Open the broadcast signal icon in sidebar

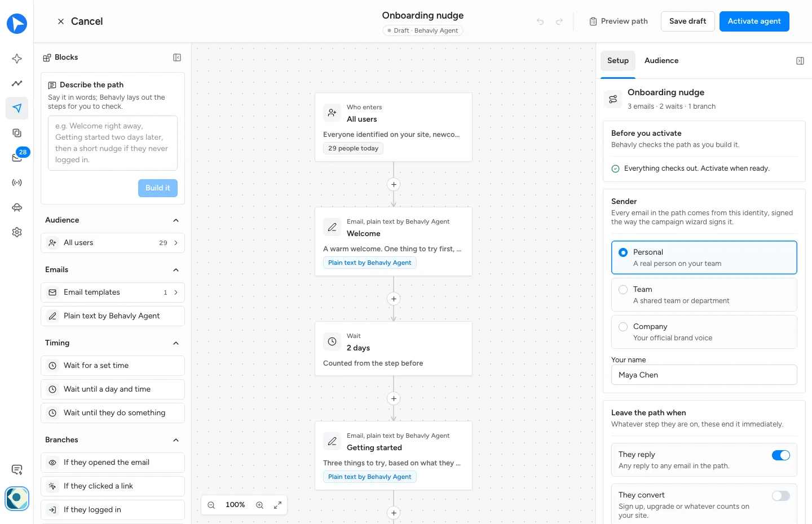tap(17, 183)
